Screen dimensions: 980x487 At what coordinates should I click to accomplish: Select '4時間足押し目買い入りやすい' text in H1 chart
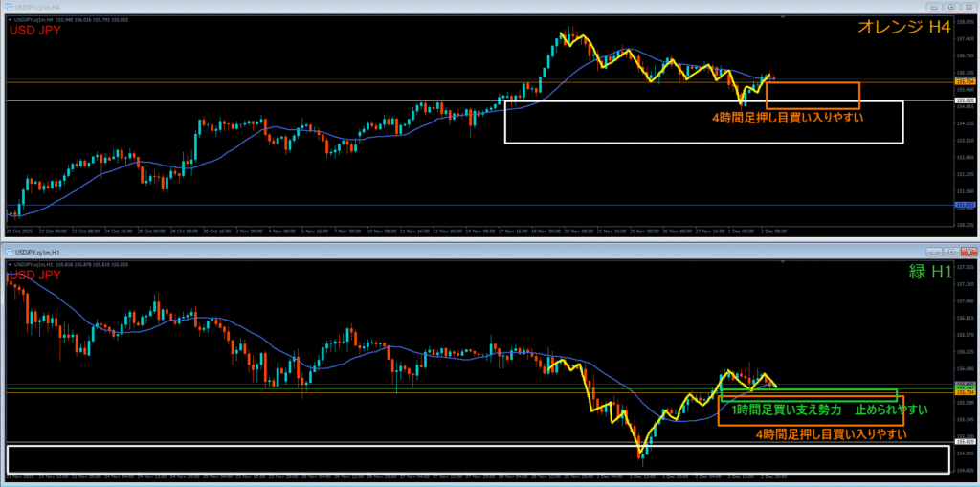point(832,433)
